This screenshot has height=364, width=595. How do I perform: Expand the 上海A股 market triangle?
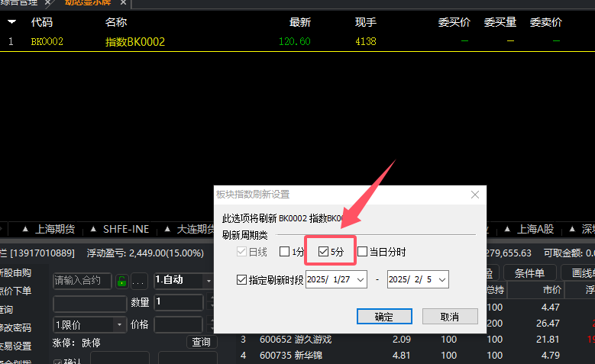pos(507,229)
